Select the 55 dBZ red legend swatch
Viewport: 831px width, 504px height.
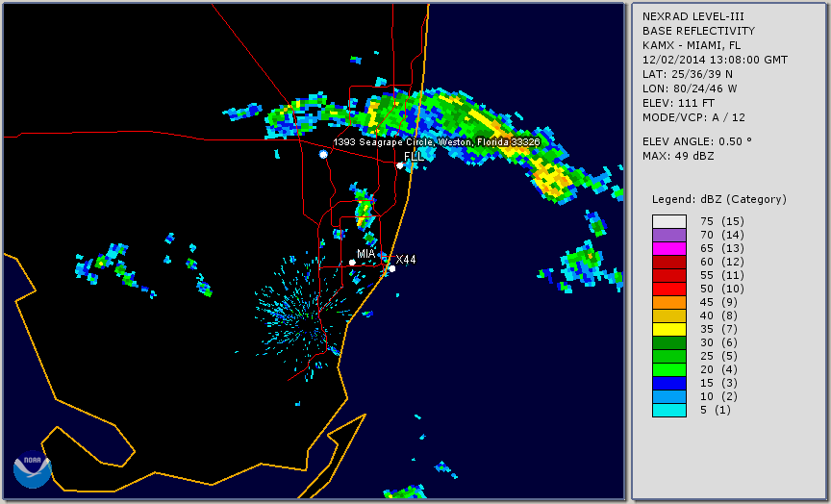pos(669,275)
